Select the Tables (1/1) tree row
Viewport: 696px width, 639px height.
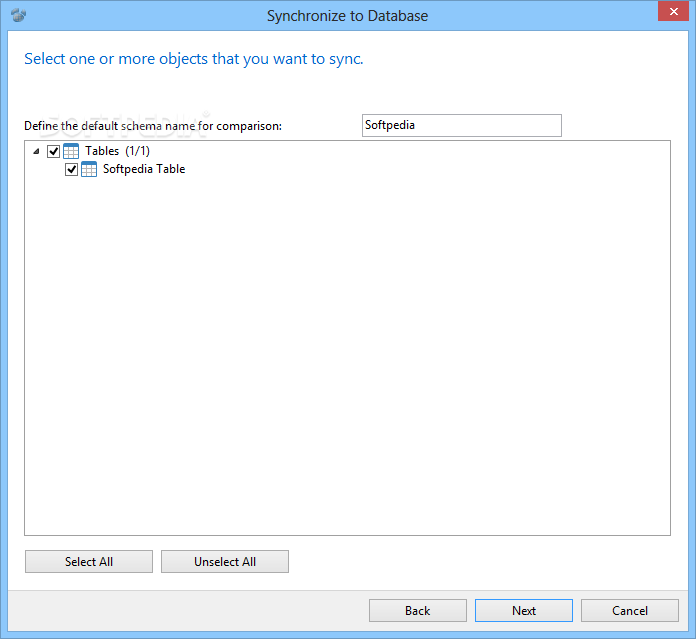tap(118, 151)
